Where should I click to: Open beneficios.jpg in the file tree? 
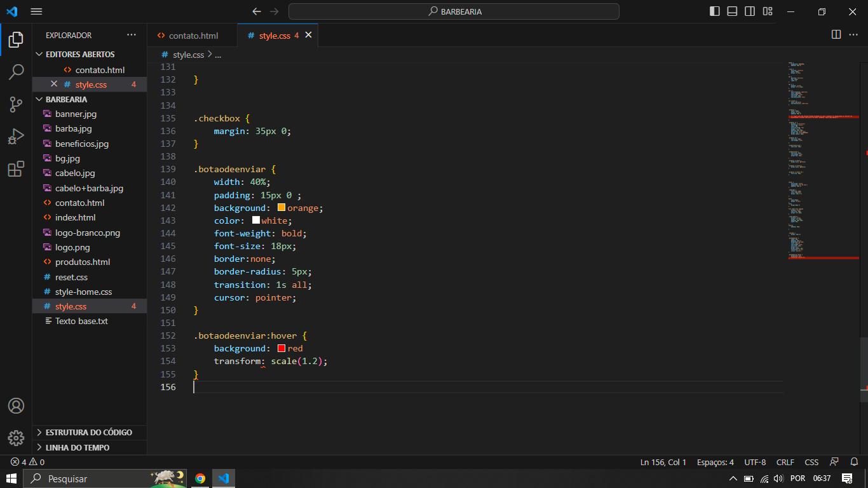tap(90, 144)
